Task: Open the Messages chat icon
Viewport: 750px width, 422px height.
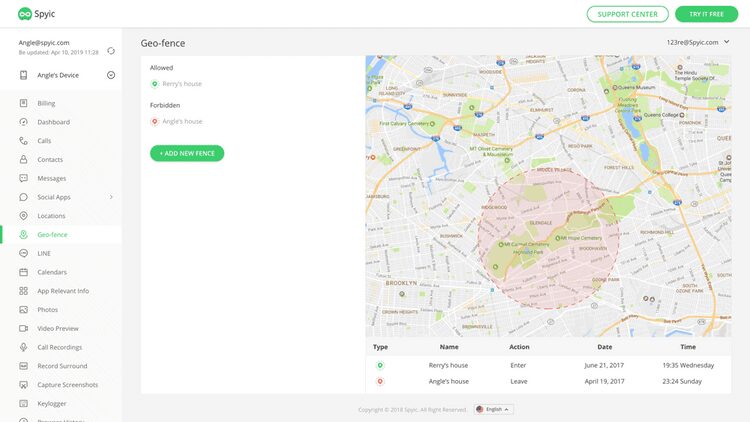Action: point(23,178)
